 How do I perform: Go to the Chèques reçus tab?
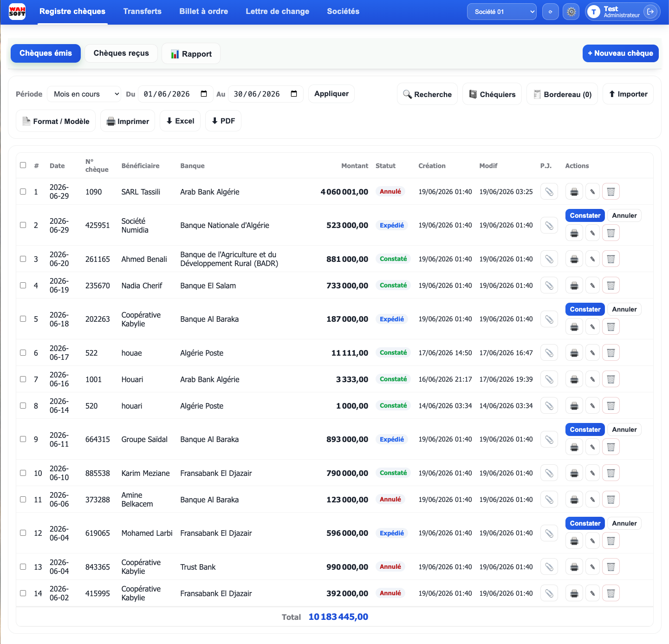[121, 53]
